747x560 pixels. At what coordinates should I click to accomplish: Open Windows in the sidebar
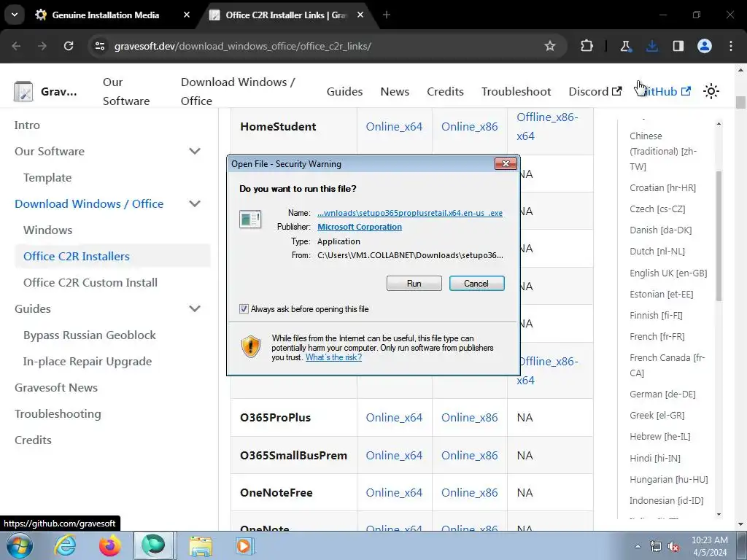(47, 230)
